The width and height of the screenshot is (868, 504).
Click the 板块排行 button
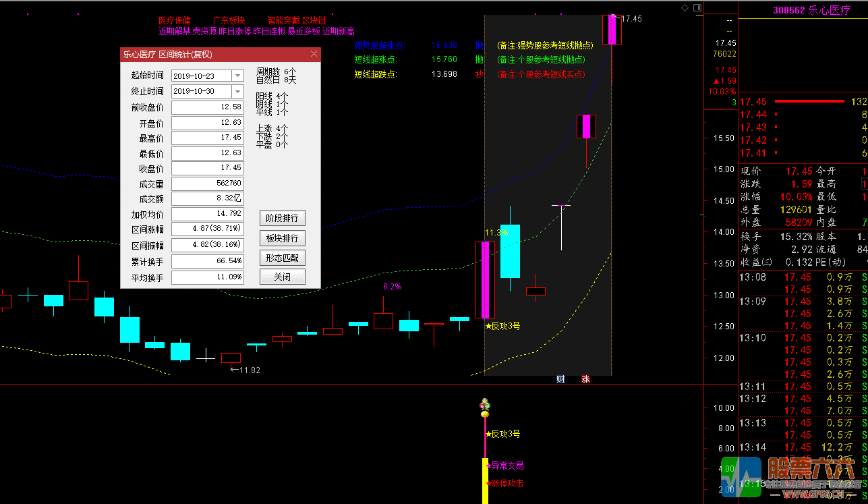(282, 237)
